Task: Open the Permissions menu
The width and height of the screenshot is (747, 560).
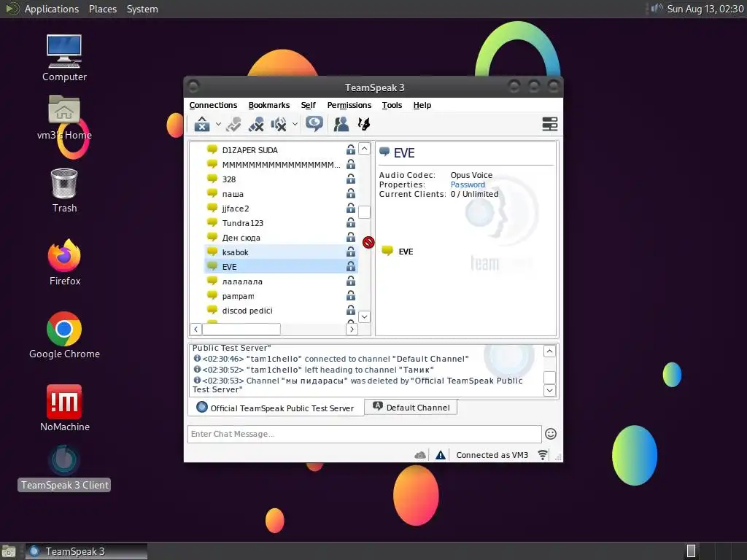Action: [349, 105]
